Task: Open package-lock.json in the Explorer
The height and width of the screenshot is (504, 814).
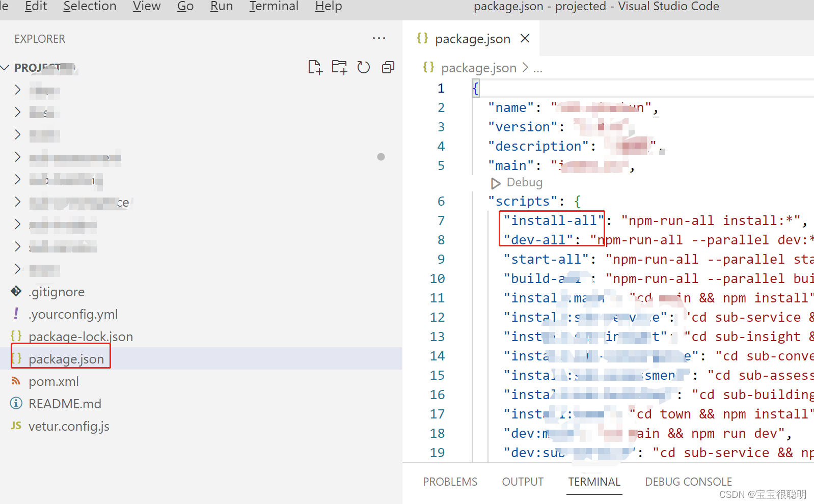Action: pyautogui.click(x=80, y=337)
